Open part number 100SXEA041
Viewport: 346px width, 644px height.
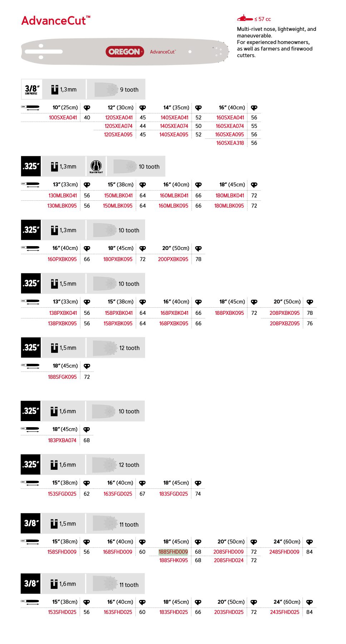(63, 117)
